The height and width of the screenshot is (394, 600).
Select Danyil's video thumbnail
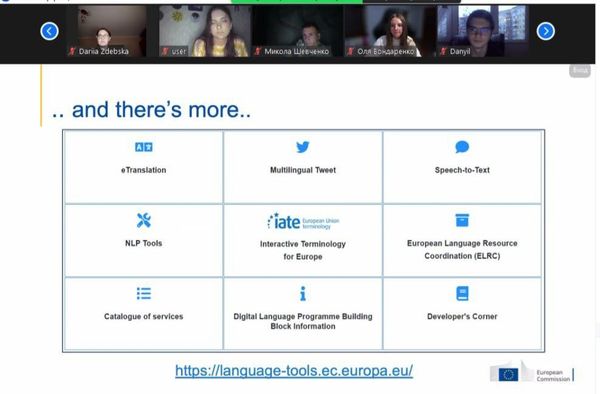click(x=482, y=31)
